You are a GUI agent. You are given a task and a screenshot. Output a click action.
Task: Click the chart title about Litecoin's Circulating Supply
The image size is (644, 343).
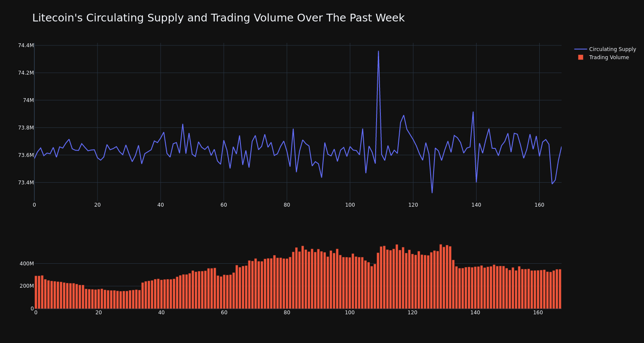point(218,18)
